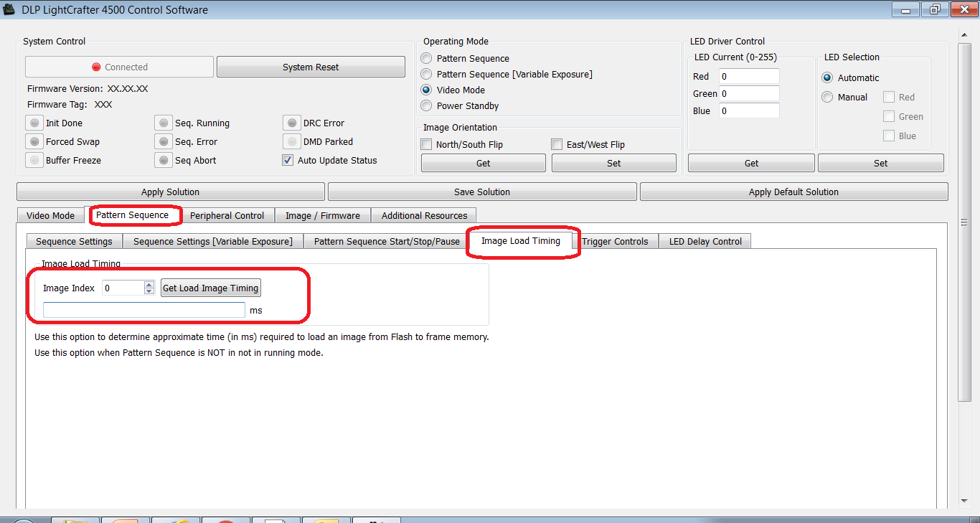This screenshot has height=523, width=980.
Task: Click the System Reset button
Action: pos(311,67)
